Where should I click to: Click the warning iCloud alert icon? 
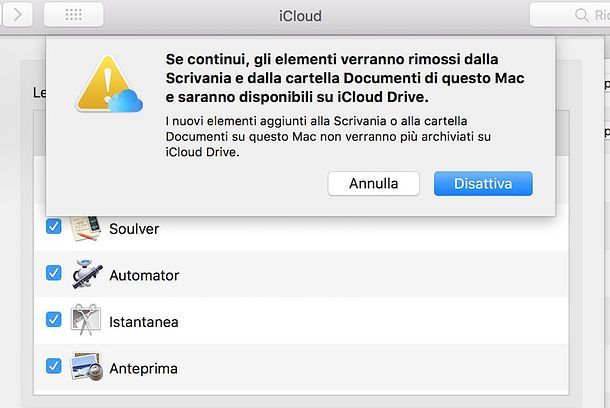click(109, 84)
